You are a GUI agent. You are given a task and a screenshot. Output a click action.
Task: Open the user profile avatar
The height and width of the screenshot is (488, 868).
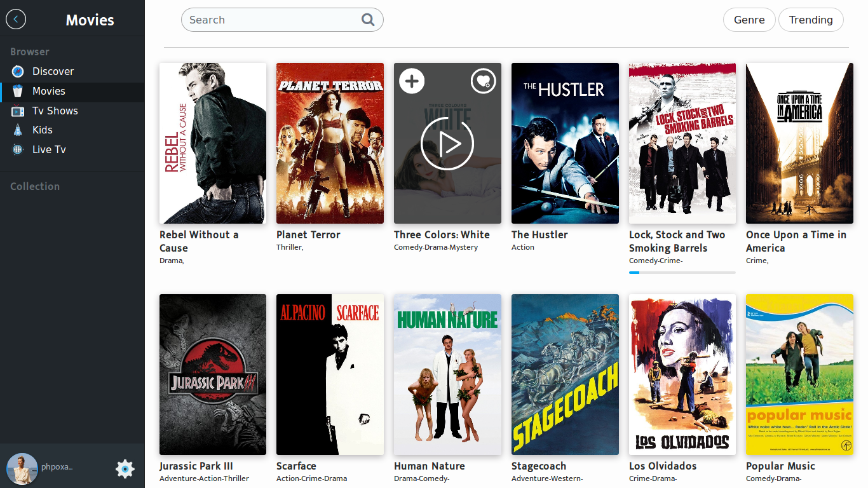click(22, 469)
